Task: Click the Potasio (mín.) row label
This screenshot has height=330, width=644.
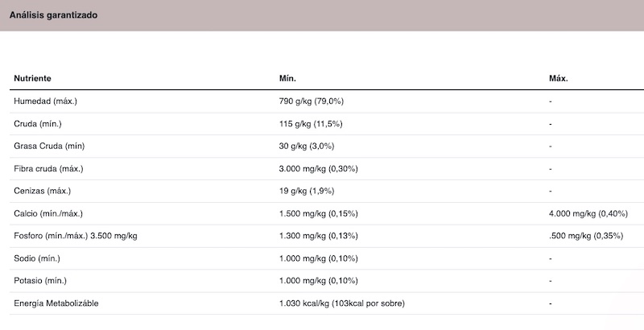Action: pyautogui.click(x=39, y=281)
